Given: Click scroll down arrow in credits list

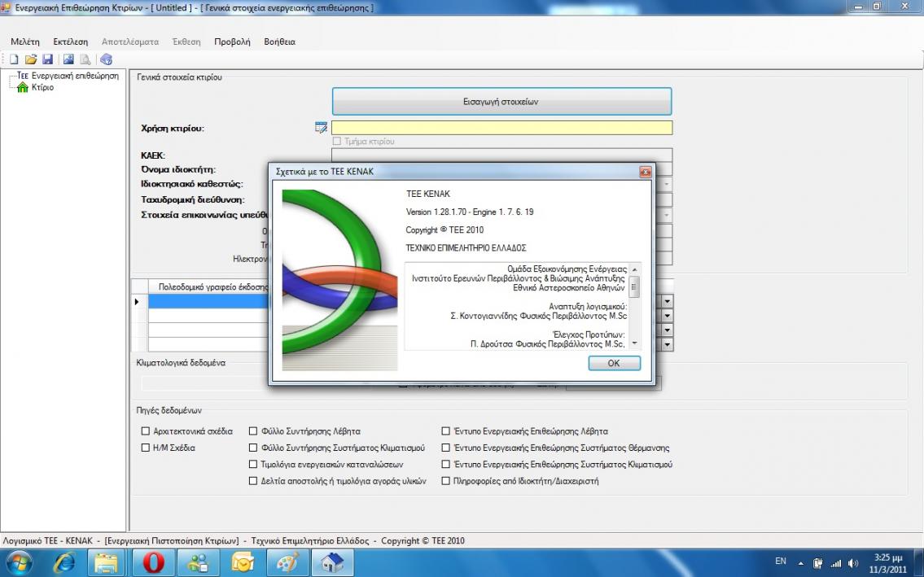Looking at the screenshot, I should (x=635, y=343).
